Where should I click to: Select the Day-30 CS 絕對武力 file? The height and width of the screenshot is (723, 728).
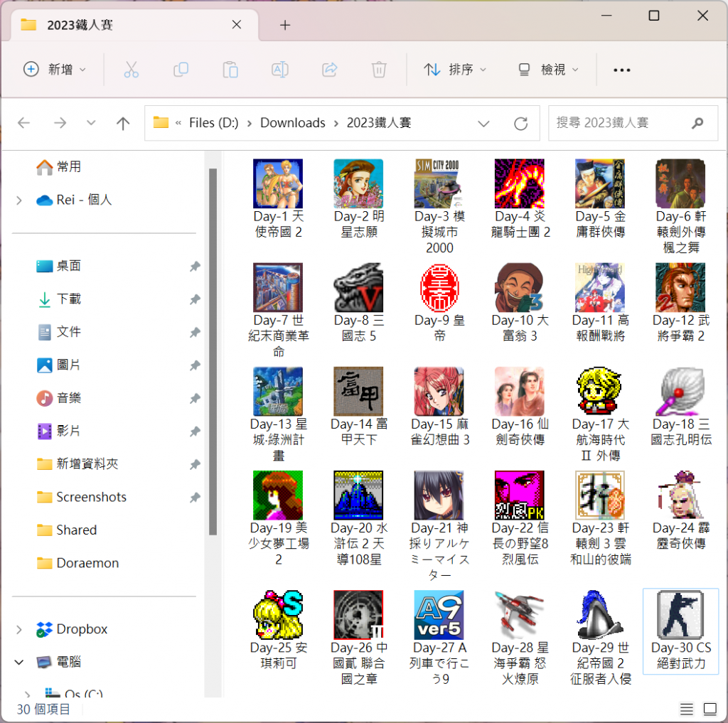(680, 631)
